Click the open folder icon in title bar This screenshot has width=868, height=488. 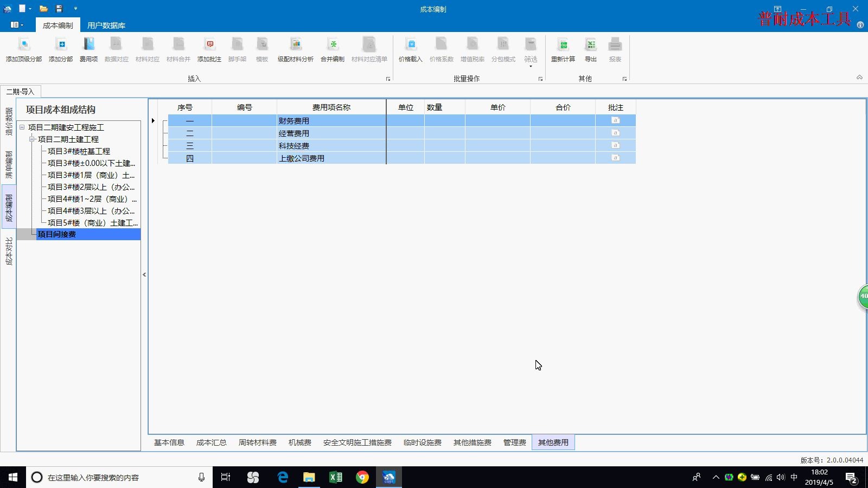pos(44,9)
